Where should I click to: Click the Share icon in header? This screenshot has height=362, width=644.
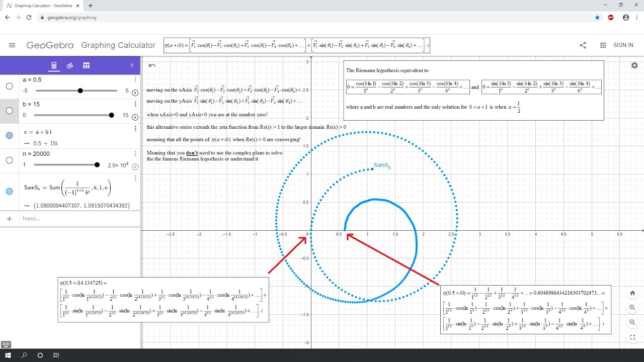[x=583, y=45]
